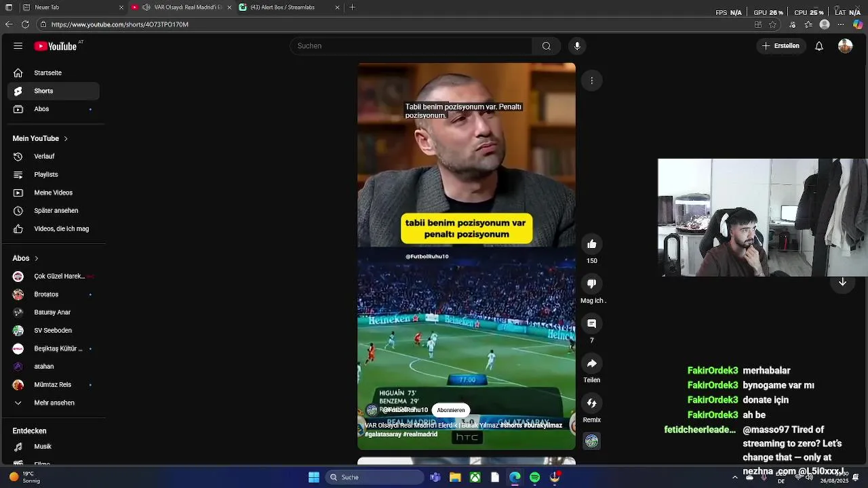Viewport: 868px width, 488px height.
Task: Open the YouTube hamburger guide menu
Action: pos(18,46)
